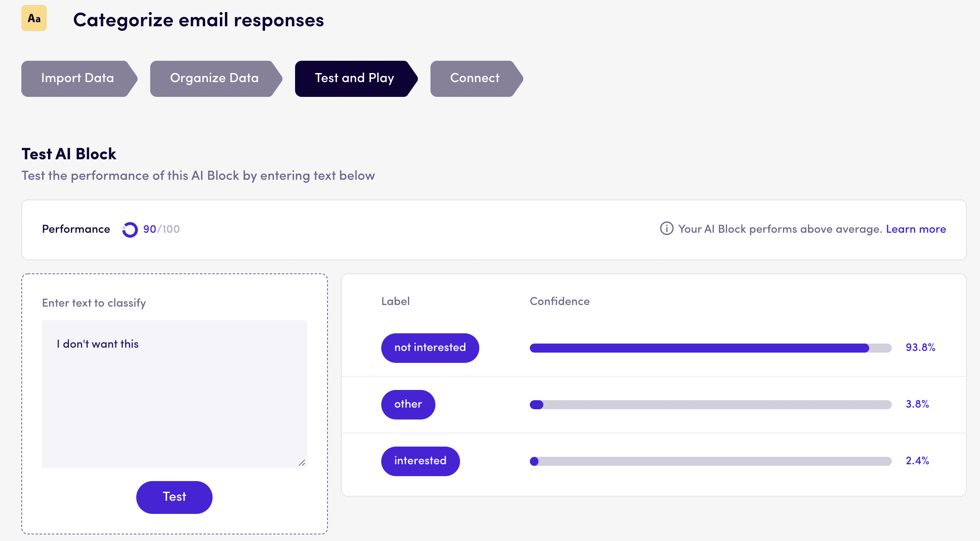Select the 'not interested' label pill
Screen dimensions: 980x541
(430, 348)
